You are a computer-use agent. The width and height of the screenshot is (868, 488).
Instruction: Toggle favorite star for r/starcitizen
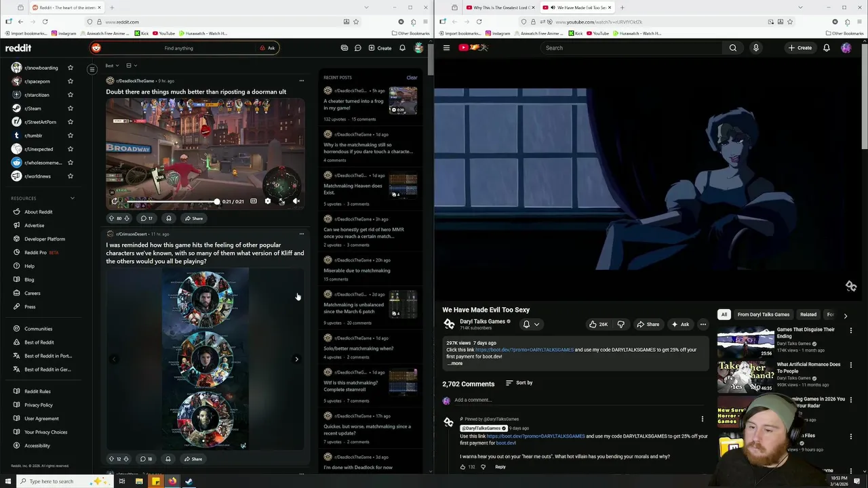[70, 95]
